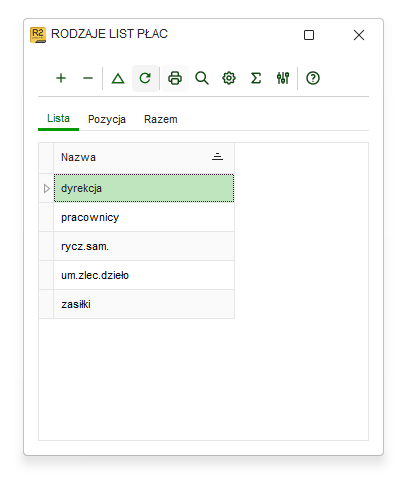The width and height of the screenshot is (412, 481).
Task: Click sort indicator in Nazwa column header
Action: coord(217,157)
